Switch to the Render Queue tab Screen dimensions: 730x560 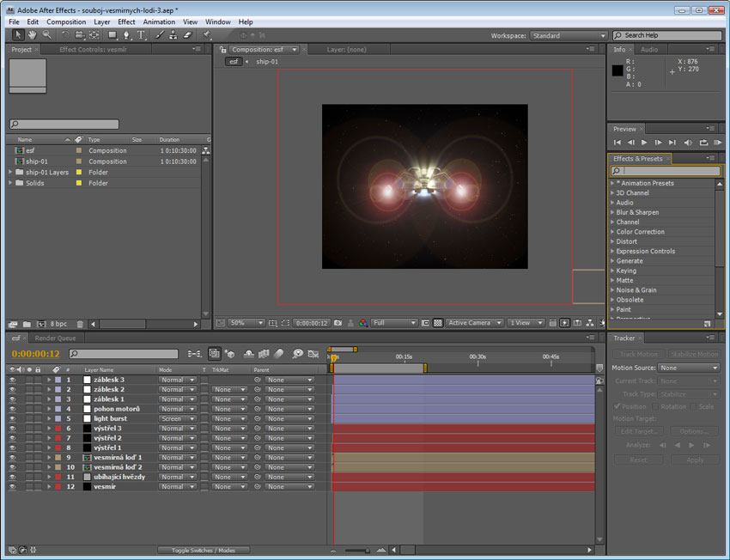55,338
